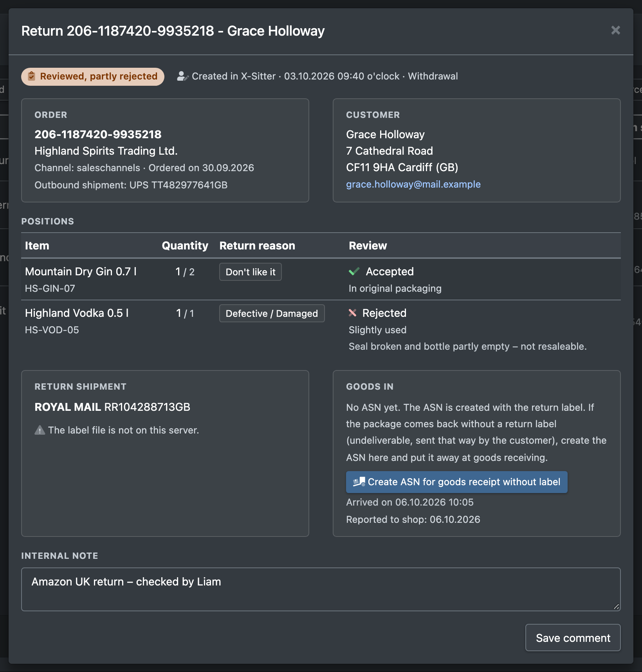
Task: Click SKU HS-GIN-07
Action: click(x=50, y=288)
